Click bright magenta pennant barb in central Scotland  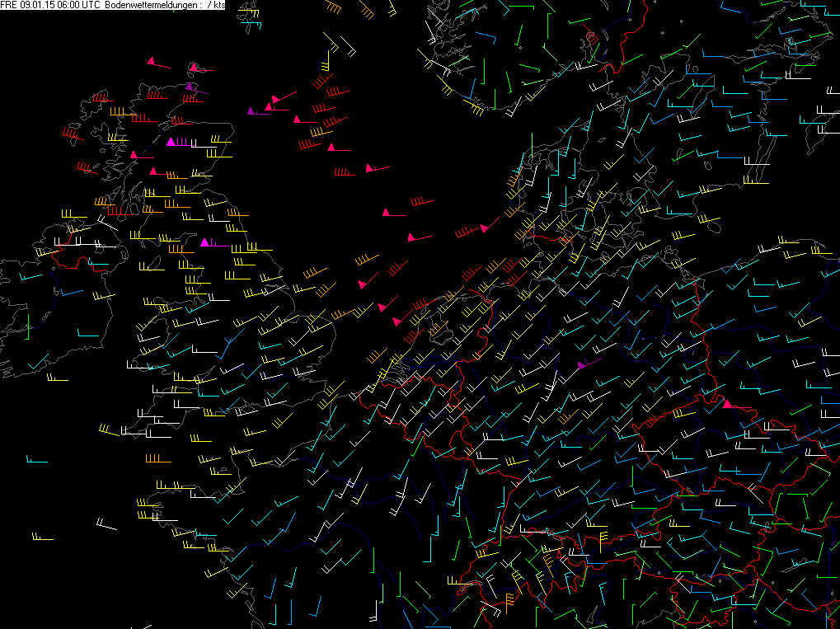[x=179, y=142]
